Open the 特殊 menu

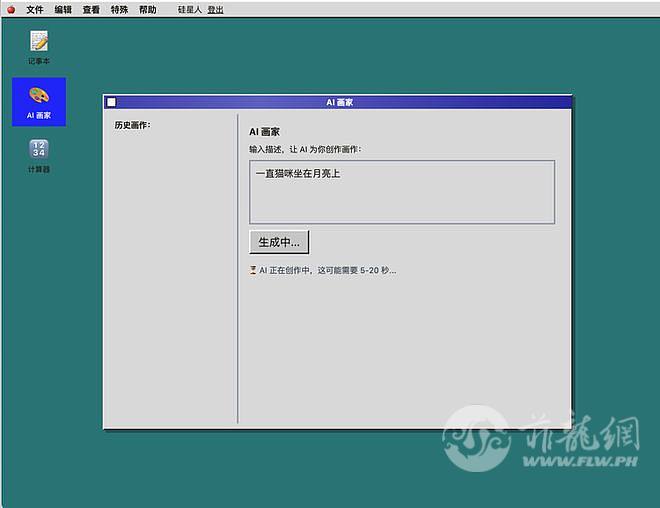click(x=119, y=9)
